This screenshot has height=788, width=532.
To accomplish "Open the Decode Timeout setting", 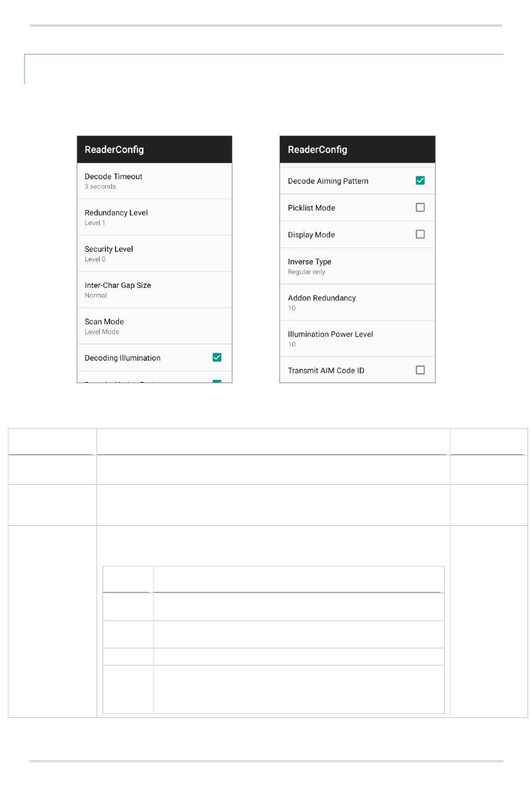I will 154,181.
